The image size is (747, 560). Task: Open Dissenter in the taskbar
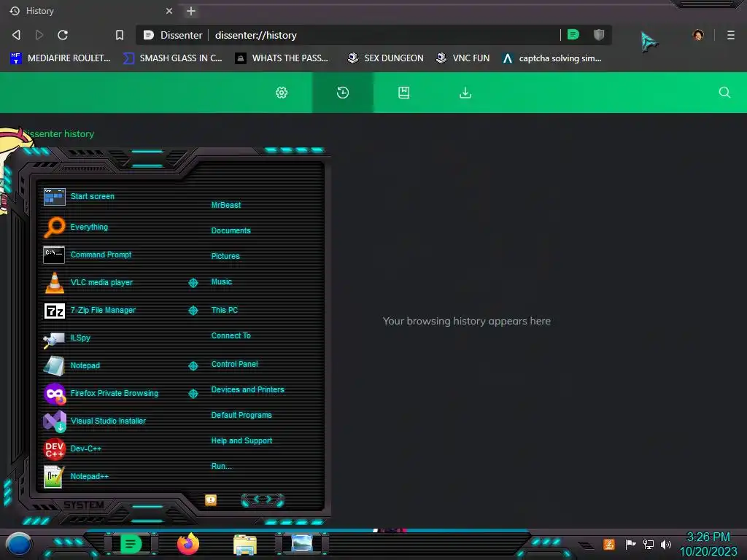(131, 544)
